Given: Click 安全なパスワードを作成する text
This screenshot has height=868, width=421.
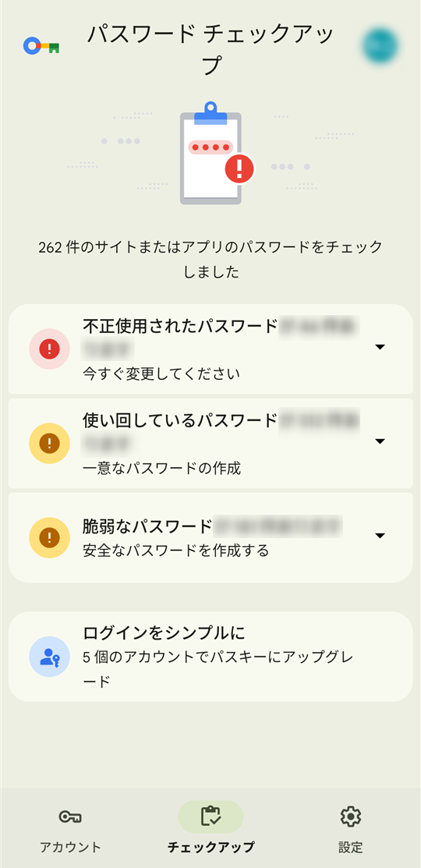Looking at the screenshot, I should click(175, 551).
